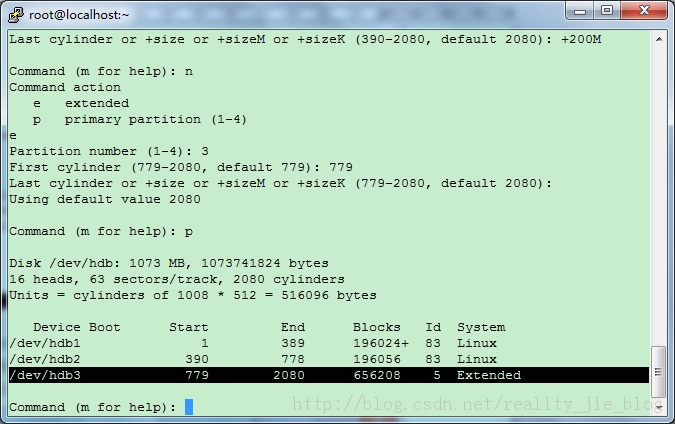Click the 'Command (m for help): p' line

(x=101, y=231)
